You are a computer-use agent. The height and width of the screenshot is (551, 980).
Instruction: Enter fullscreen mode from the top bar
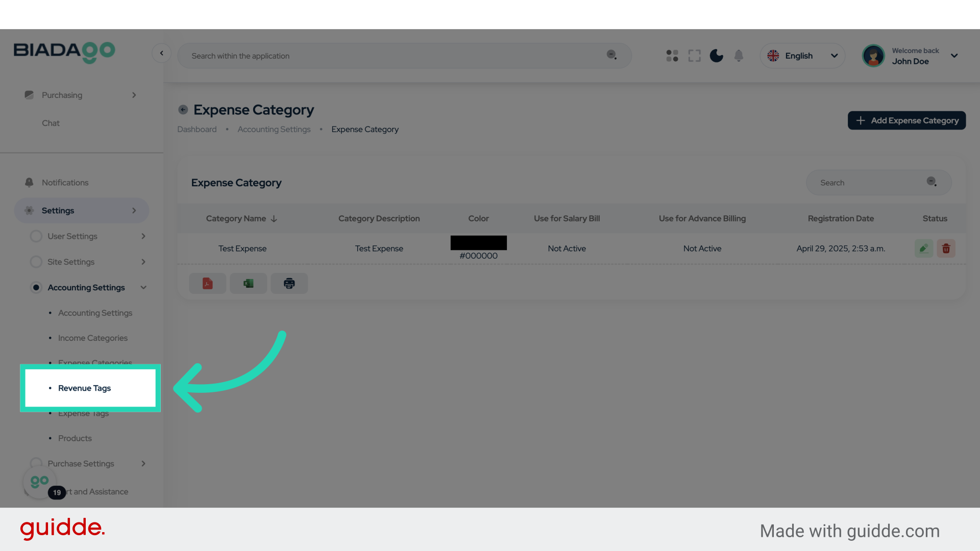click(x=694, y=56)
